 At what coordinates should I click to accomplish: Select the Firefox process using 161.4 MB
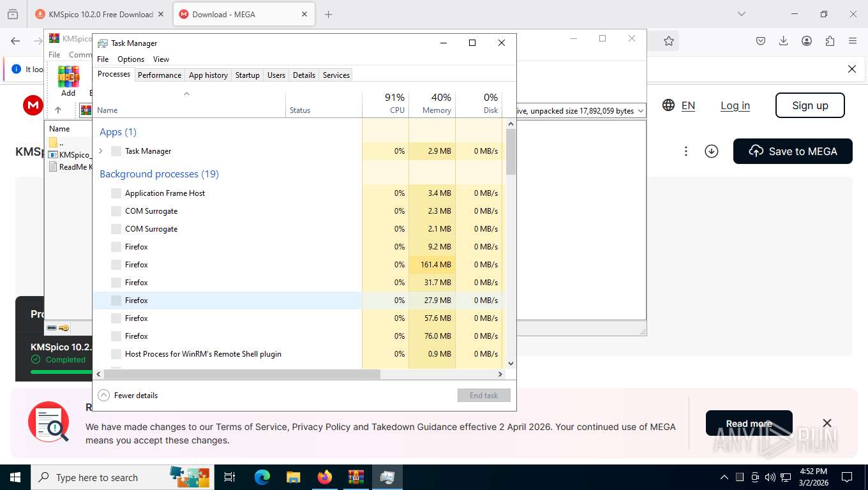tap(298, 265)
